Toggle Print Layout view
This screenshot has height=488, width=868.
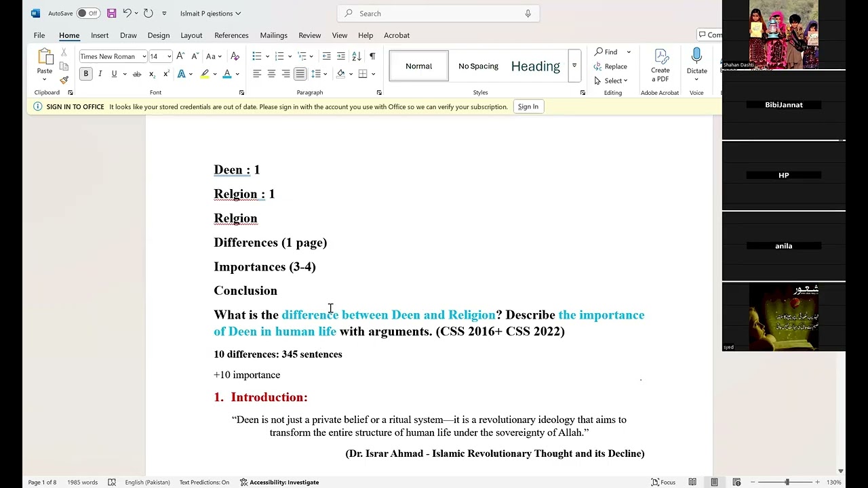(714, 482)
